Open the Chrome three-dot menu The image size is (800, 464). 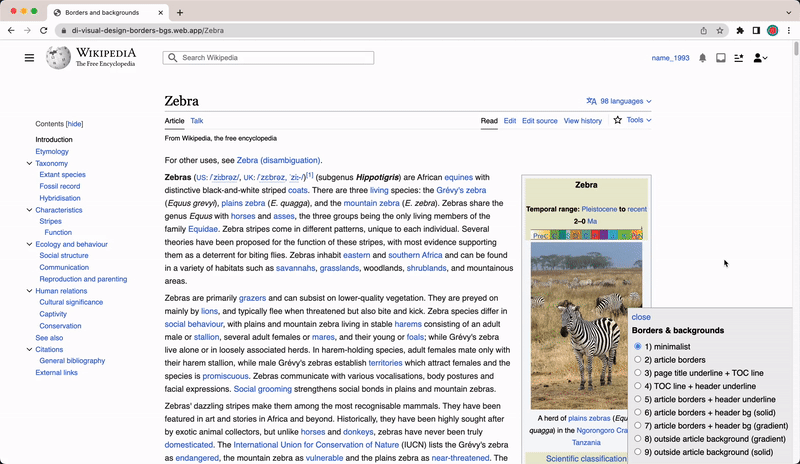coord(789,31)
